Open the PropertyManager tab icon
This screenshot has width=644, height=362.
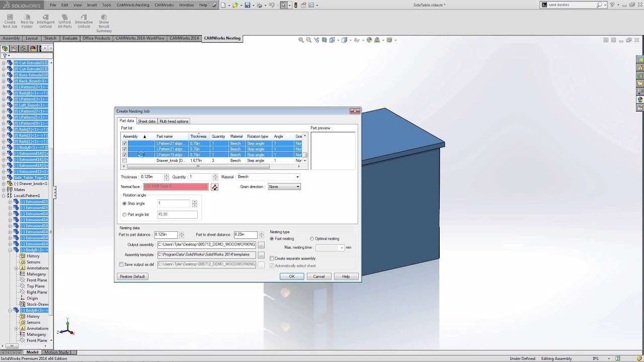(x=14, y=49)
